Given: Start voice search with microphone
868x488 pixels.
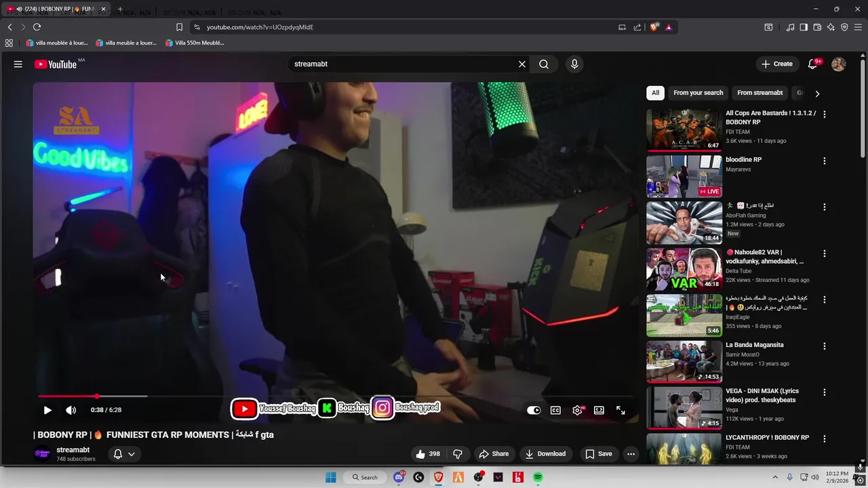Looking at the screenshot, I should pos(574,64).
